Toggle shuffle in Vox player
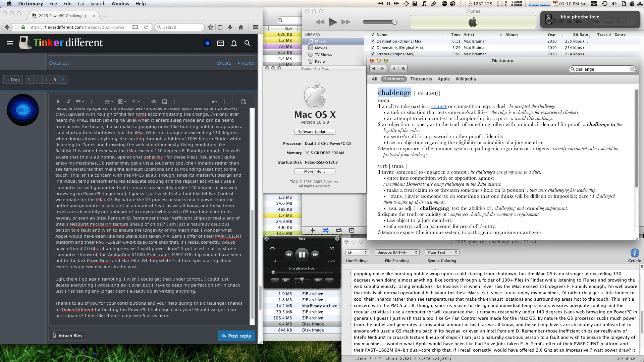The image size is (644, 362). coord(332,248)
